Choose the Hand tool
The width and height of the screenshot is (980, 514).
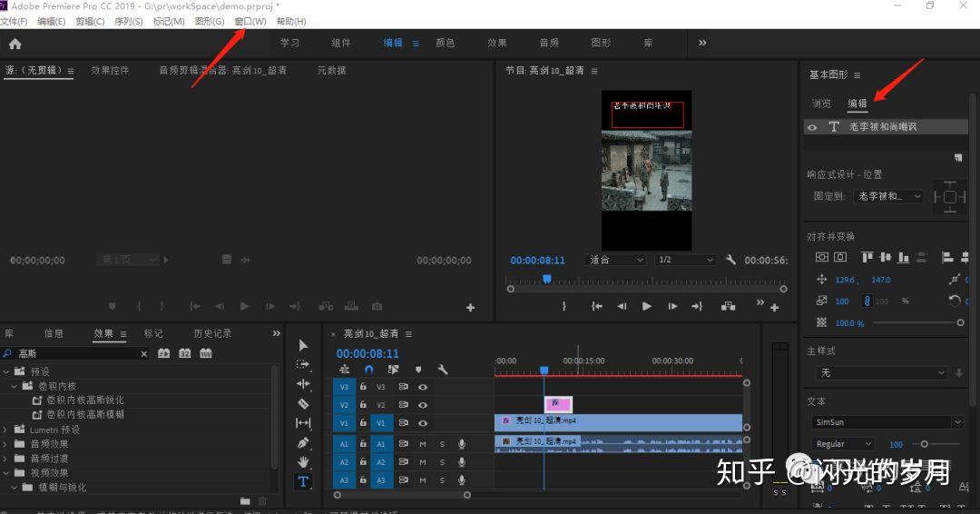point(303,462)
